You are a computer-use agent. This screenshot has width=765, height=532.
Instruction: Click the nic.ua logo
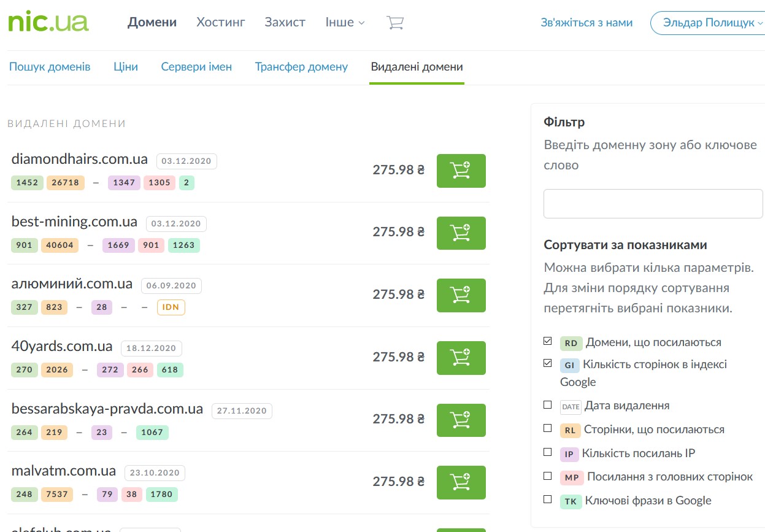point(48,22)
